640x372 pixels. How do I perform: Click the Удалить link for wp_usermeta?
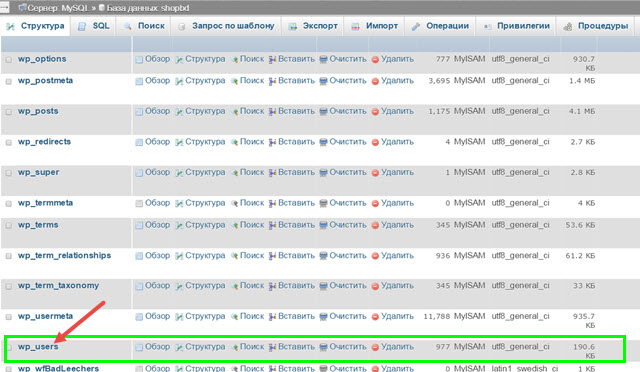397,316
